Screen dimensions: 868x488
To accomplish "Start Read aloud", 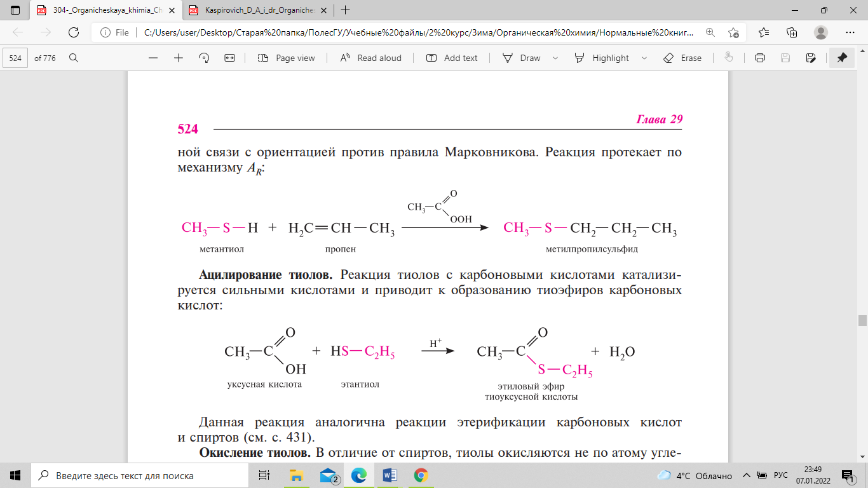I will [x=371, y=58].
